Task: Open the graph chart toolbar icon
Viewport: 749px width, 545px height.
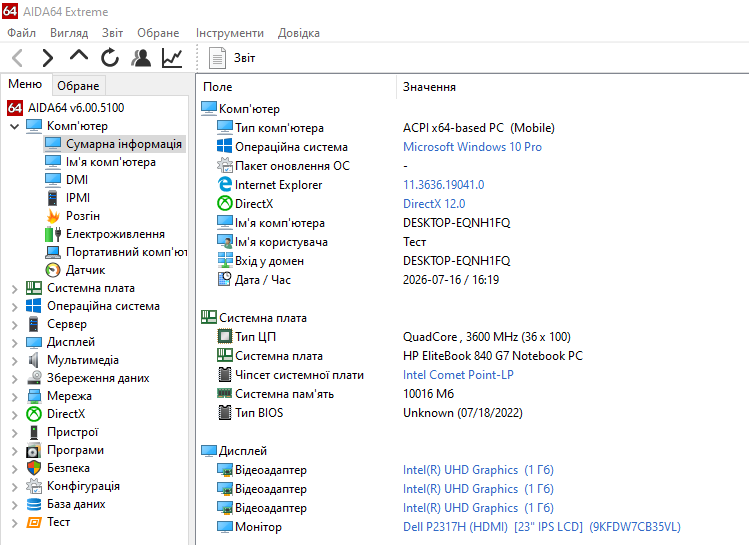Action: [x=172, y=58]
